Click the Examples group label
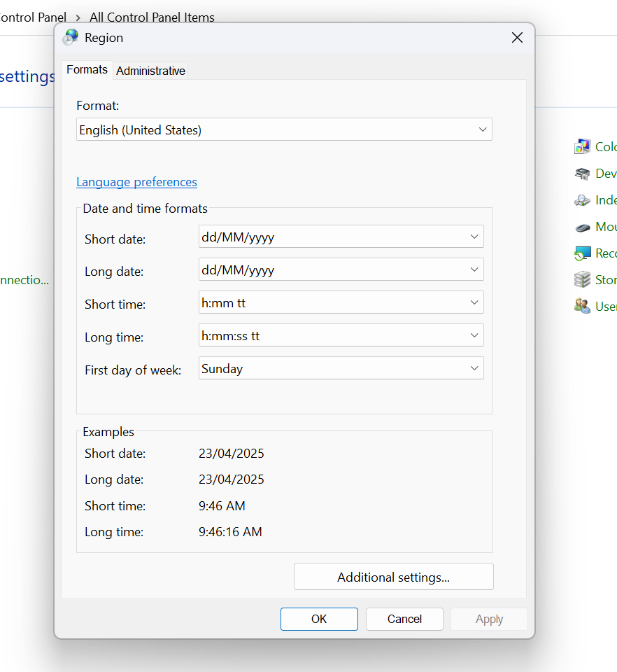Viewport: 617px width, 672px height. pyautogui.click(x=108, y=432)
